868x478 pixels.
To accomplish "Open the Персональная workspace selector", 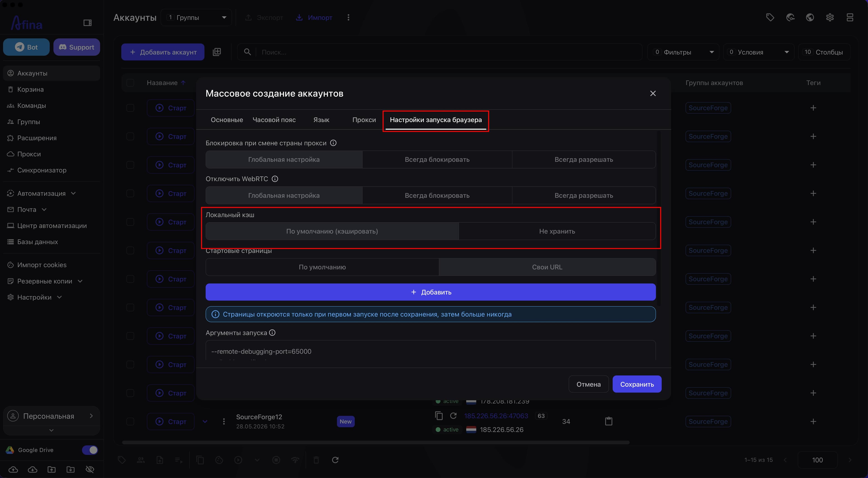I will click(x=51, y=416).
